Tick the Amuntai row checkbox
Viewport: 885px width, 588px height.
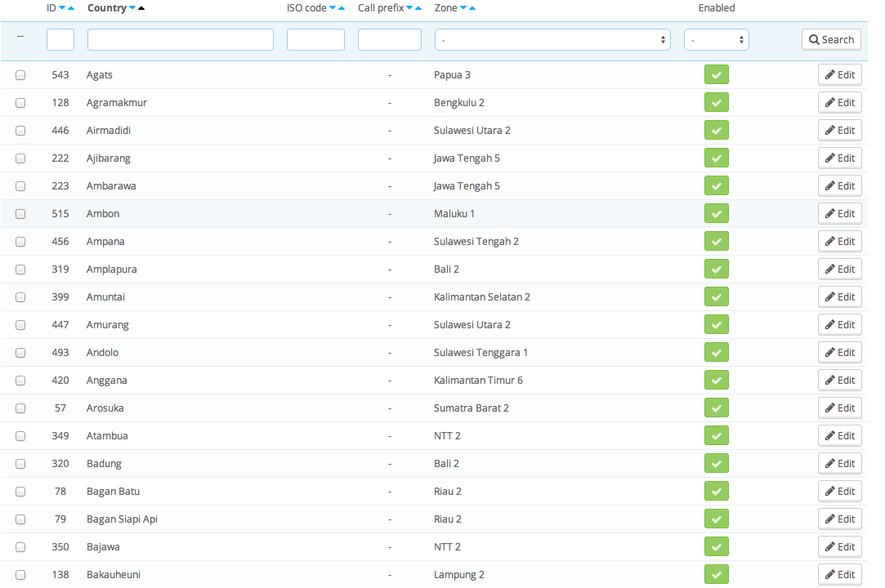coord(20,297)
